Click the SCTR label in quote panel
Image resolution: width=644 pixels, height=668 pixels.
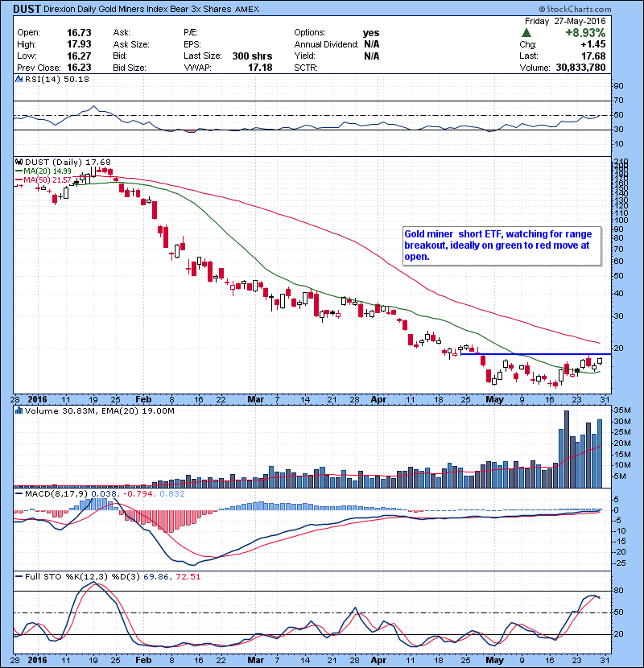click(x=306, y=68)
